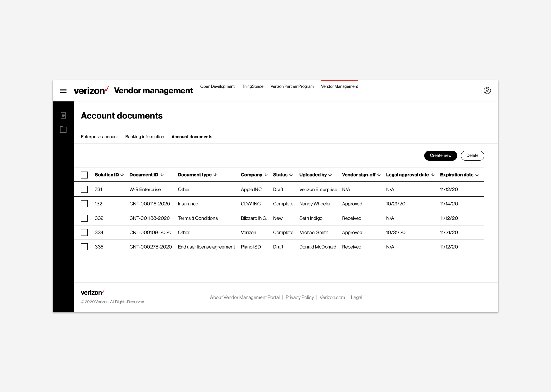The height and width of the screenshot is (392, 551).
Task: Click legal approval date 10/31/20
Action: 395,232
